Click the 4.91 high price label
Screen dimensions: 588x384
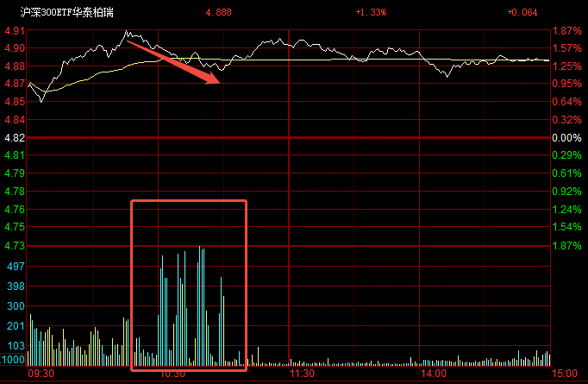click(x=15, y=31)
